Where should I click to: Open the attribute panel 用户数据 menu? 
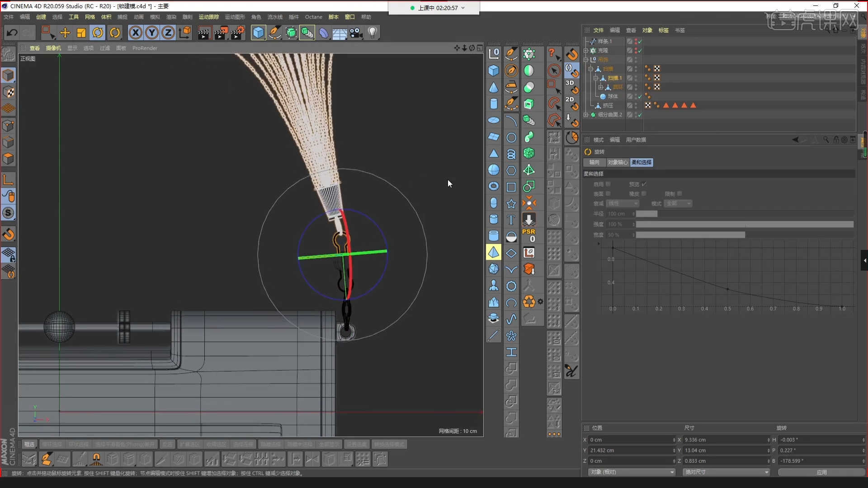(x=636, y=140)
